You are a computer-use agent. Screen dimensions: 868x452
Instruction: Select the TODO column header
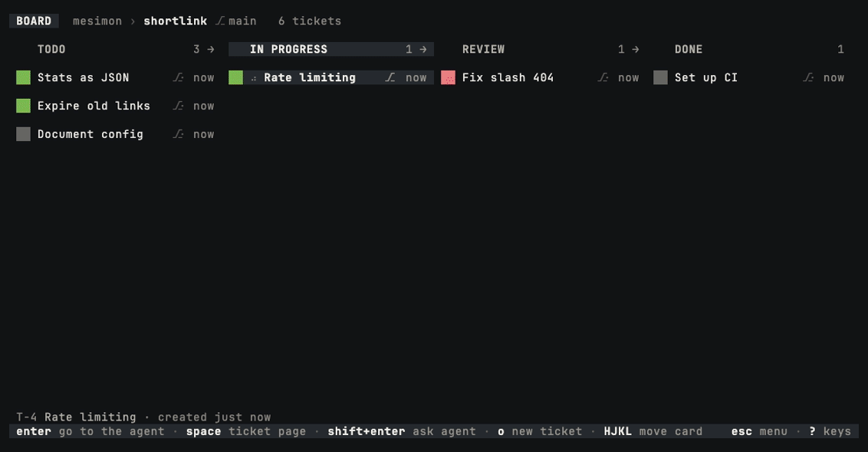[x=51, y=49]
